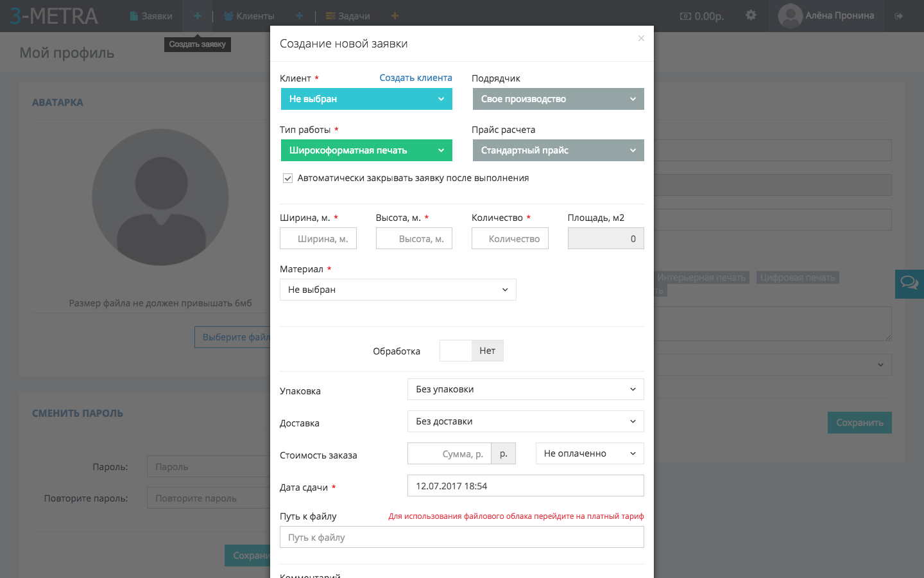Click the balance money icon
924x578 pixels.
tap(685, 16)
